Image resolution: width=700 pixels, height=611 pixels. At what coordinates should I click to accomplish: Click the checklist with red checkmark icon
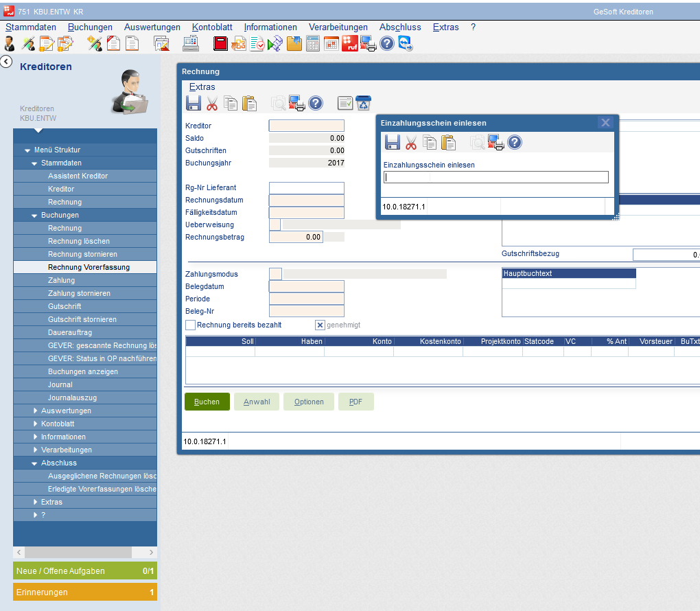point(257,44)
